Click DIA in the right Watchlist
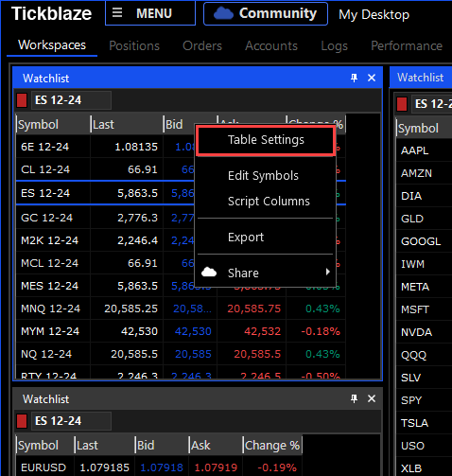This screenshot has width=452, height=476. pyautogui.click(x=411, y=196)
